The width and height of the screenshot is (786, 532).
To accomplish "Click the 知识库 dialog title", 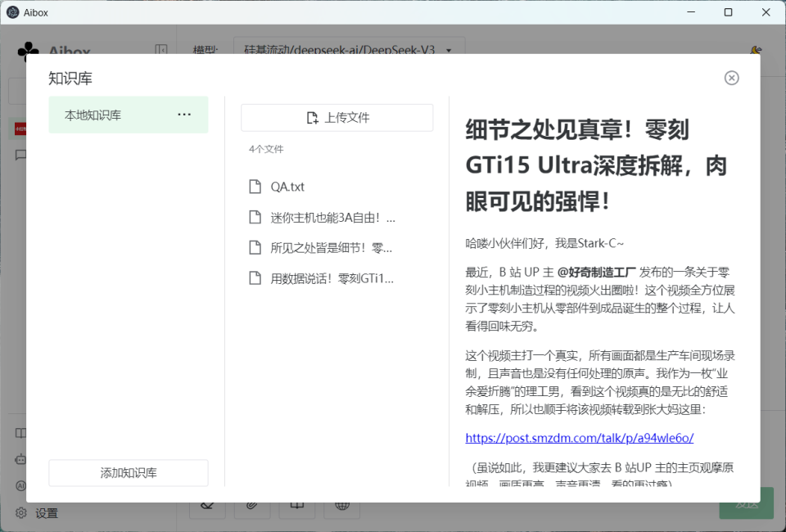I will point(70,78).
